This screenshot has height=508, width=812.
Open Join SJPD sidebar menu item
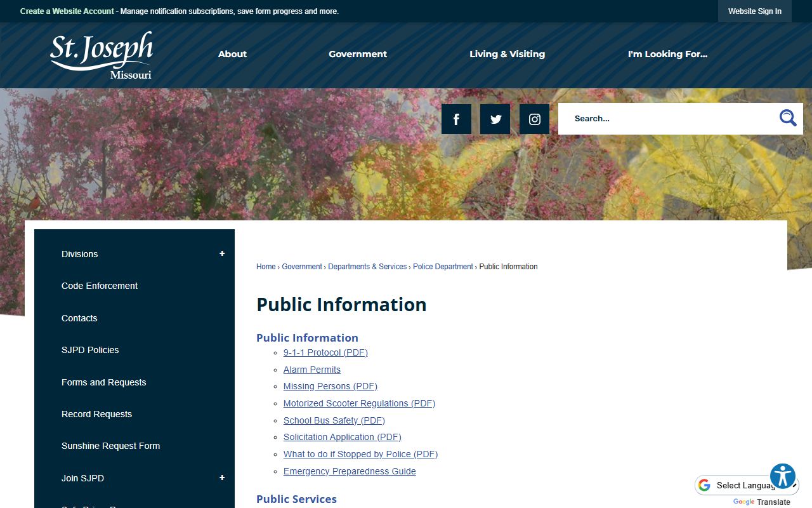click(x=82, y=478)
